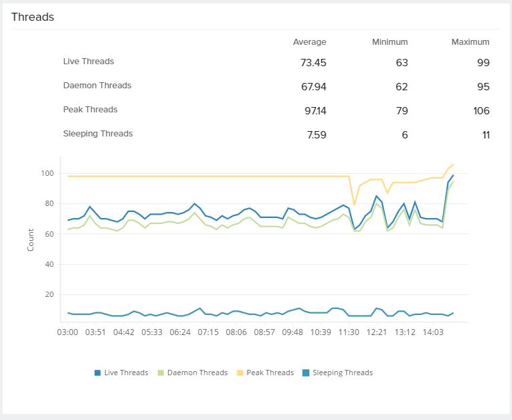Screen dimensions: 512x420
Task: Click the Average column header
Action: (x=309, y=42)
